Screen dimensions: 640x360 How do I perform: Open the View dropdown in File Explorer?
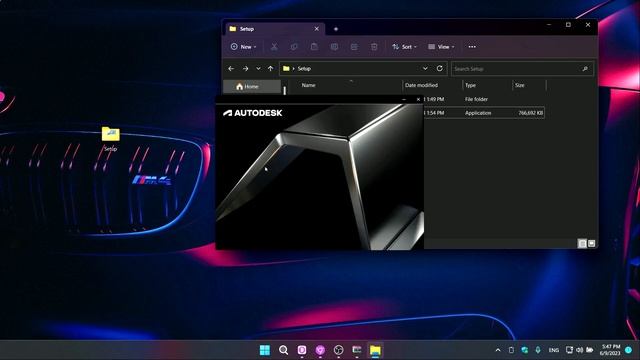[x=441, y=47]
